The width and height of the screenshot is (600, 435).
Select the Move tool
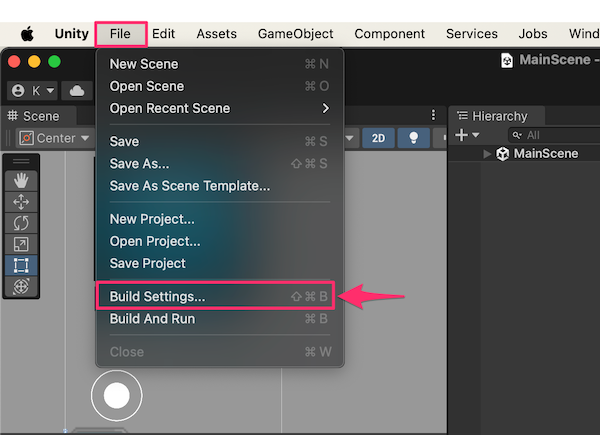tap(21, 202)
